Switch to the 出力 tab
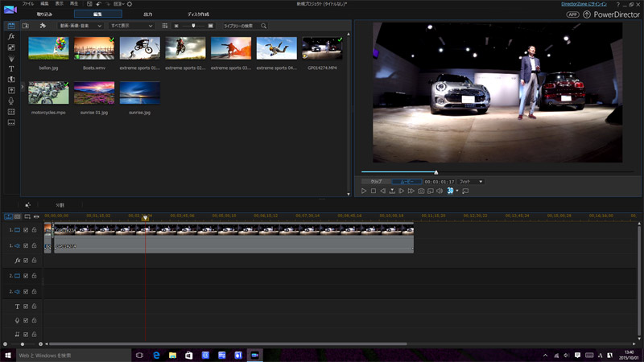644x362 pixels. (147, 14)
